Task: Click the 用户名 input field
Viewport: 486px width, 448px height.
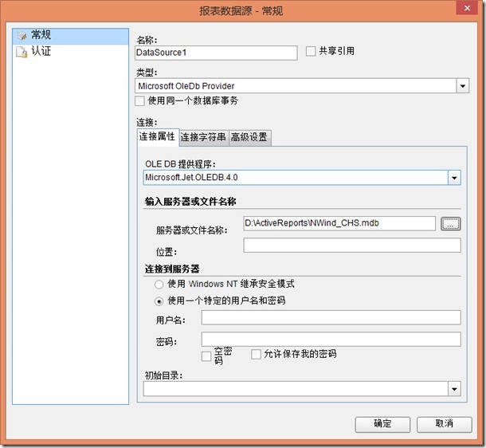Action: pos(331,317)
